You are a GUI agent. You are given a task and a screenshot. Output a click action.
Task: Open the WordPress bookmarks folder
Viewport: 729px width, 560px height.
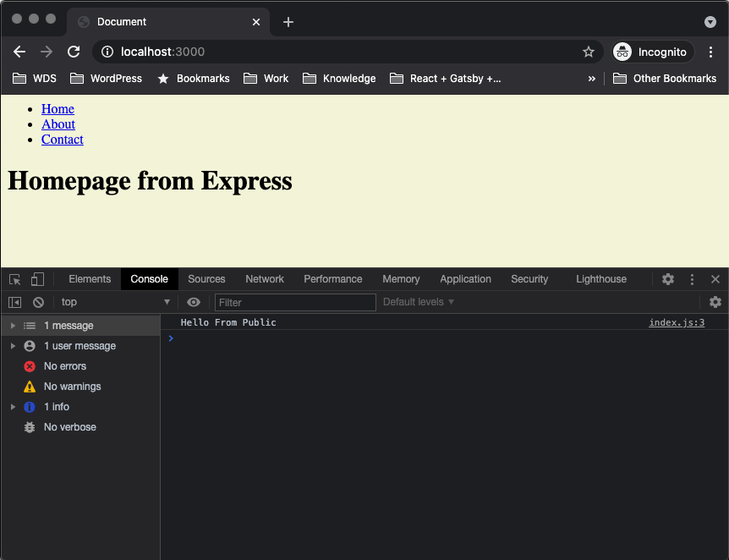[x=106, y=78]
